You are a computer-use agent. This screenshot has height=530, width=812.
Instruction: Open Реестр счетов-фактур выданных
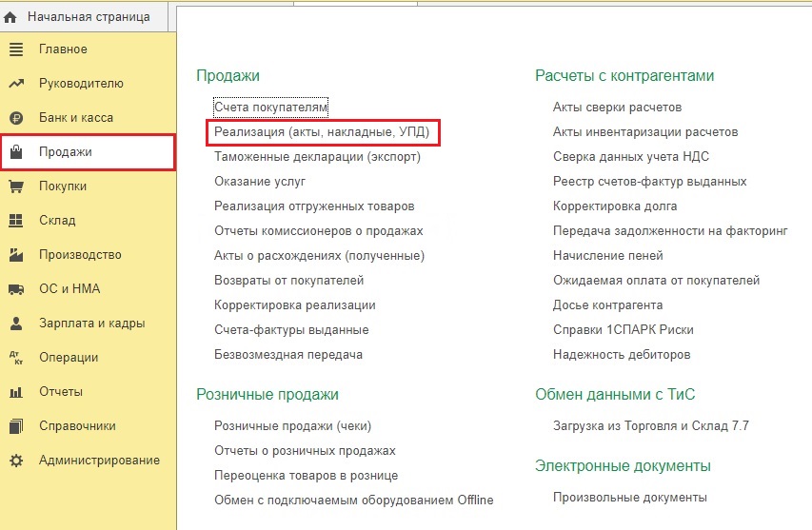click(x=650, y=182)
